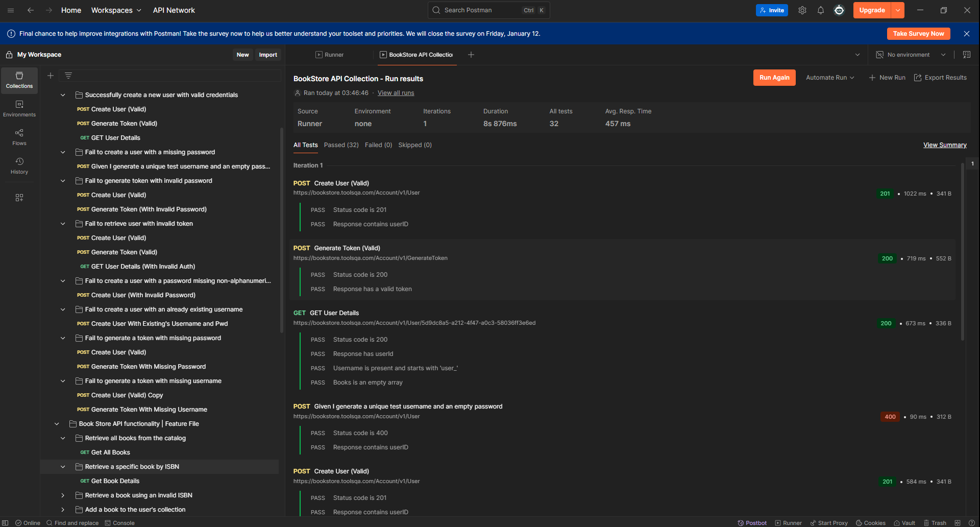Click the Search Postman field

(488, 10)
